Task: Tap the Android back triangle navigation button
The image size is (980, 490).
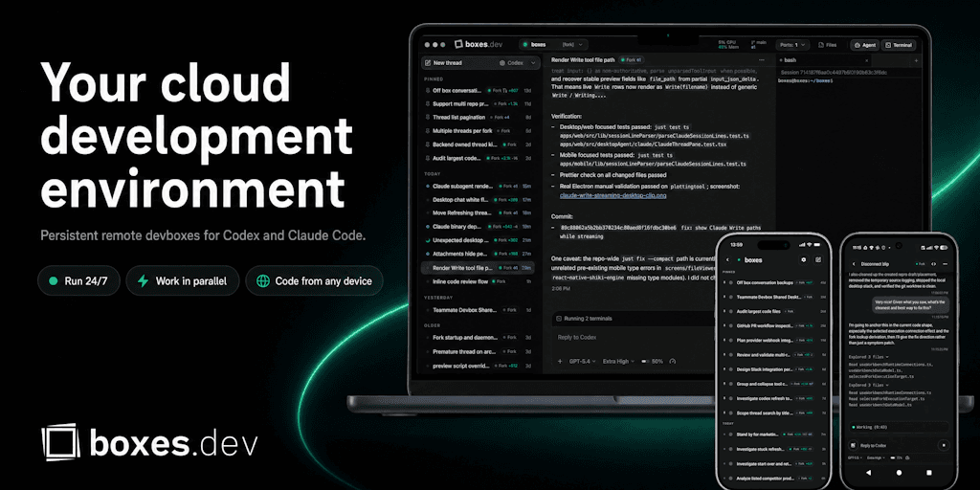Action: tap(870, 473)
